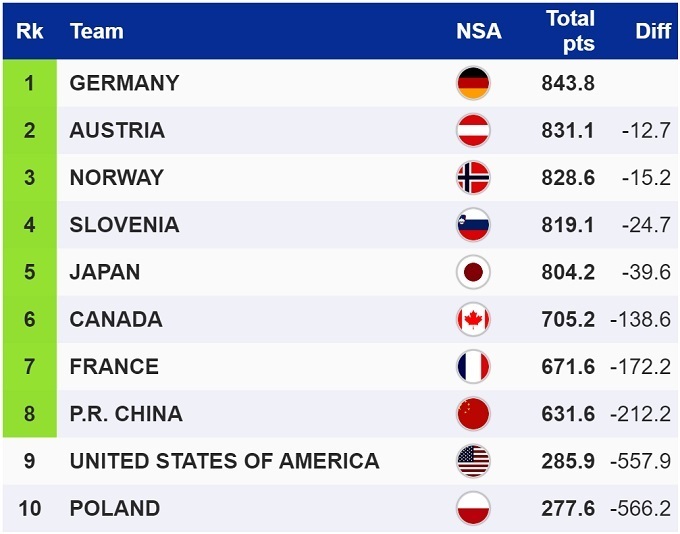680x534 pixels.
Task: Click the France tricolor flag icon
Action: point(473,366)
